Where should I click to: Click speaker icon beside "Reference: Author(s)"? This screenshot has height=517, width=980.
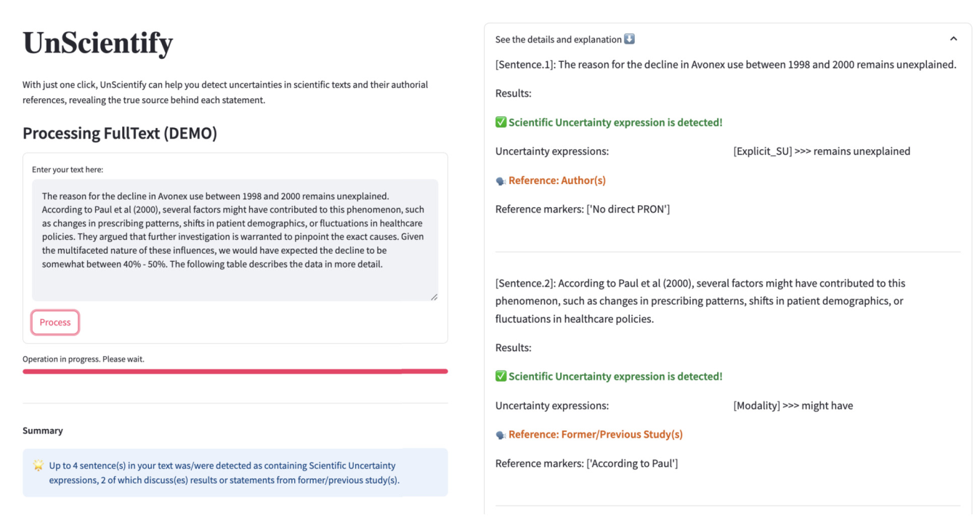click(501, 181)
